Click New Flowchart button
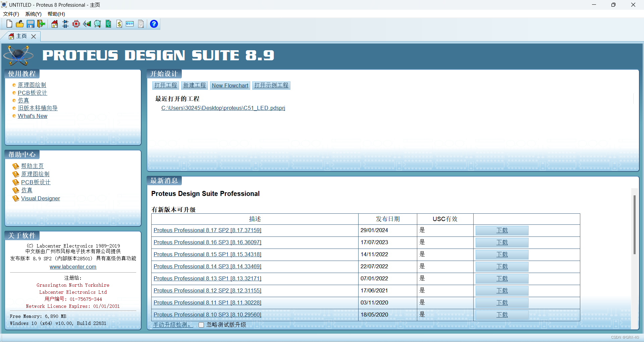Image resolution: width=644 pixels, height=342 pixels. [x=230, y=85]
